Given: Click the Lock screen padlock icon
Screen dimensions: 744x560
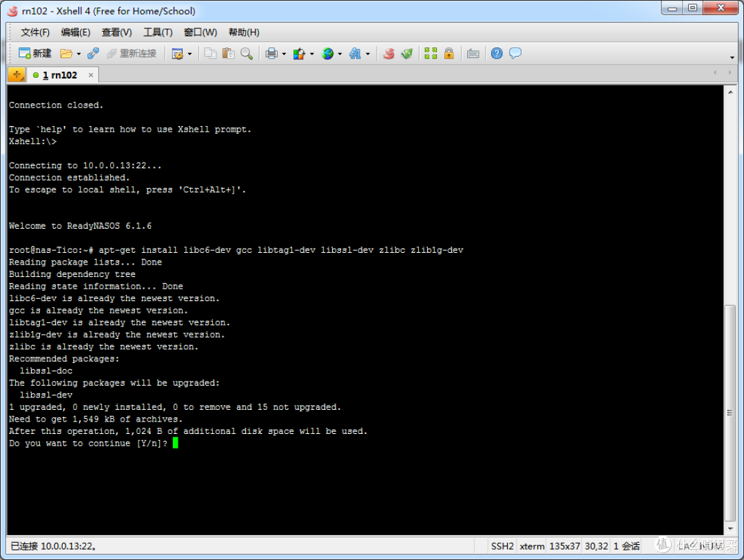Looking at the screenshot, I should click(449, 53).
